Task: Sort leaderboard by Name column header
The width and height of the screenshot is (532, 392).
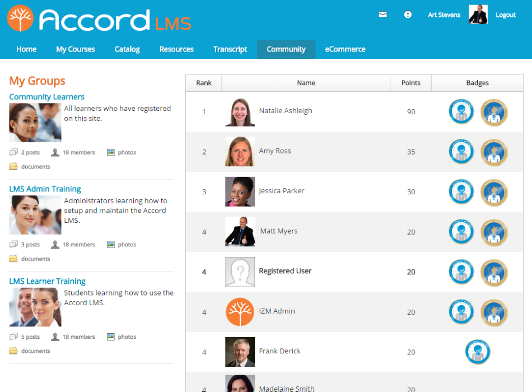Action: click(x=306, y=83)
